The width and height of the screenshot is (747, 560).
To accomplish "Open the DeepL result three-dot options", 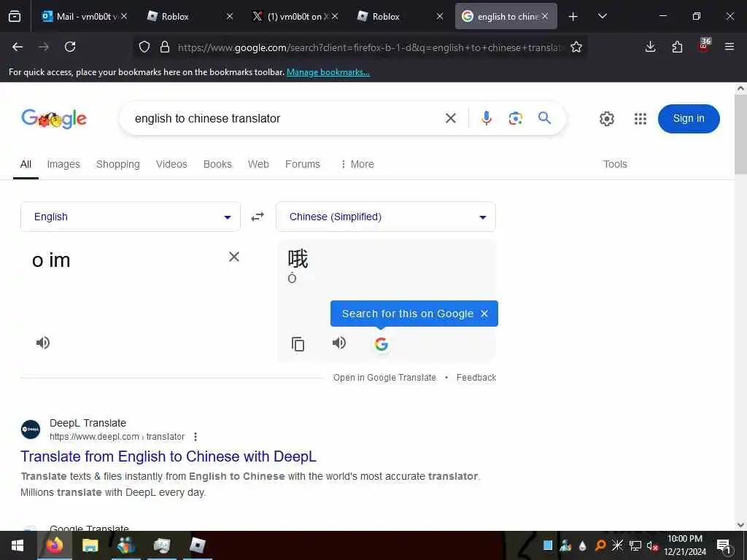I will [x=196, y=437].
